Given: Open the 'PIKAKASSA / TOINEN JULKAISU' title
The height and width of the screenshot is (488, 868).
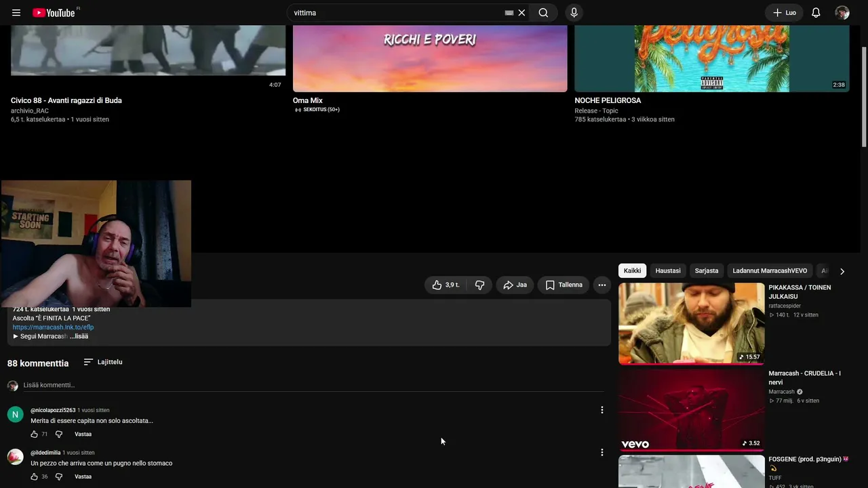Looking at the screenshot, I should 800,292.
